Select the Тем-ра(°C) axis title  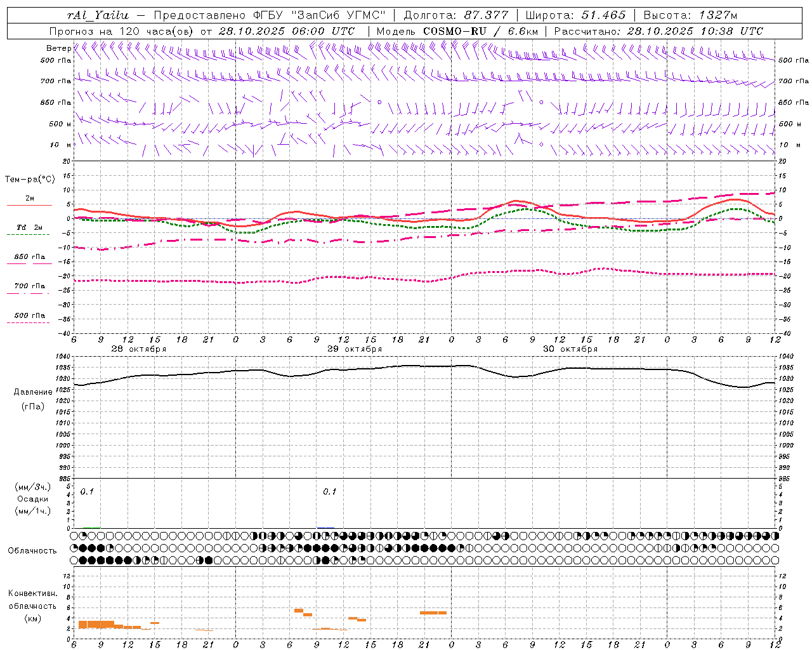click(30, 180)
